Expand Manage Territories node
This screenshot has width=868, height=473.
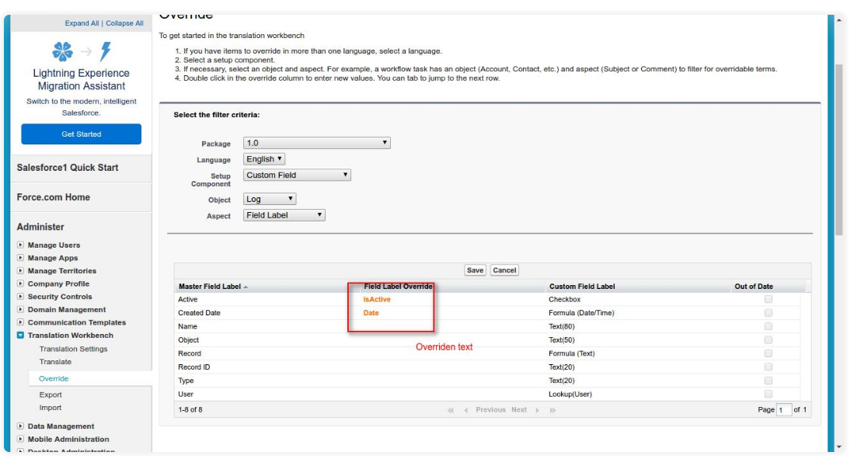coord(20,270)
